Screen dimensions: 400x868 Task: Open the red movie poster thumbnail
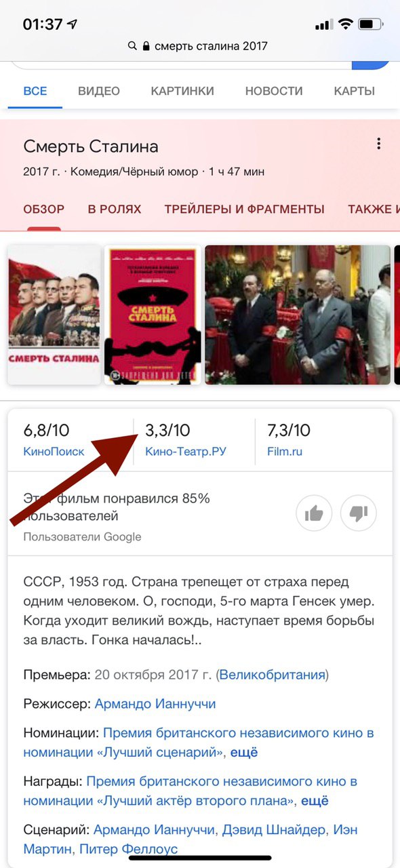152,315
